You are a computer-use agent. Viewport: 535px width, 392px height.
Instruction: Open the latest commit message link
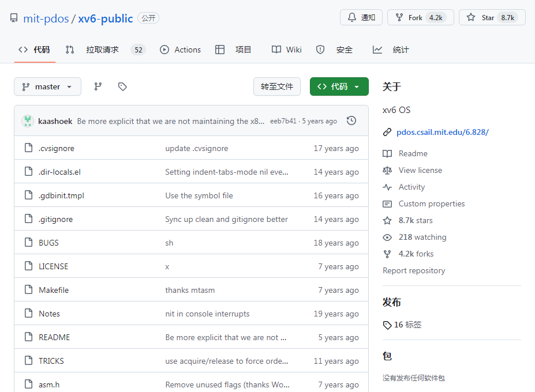tap(171, 122)
